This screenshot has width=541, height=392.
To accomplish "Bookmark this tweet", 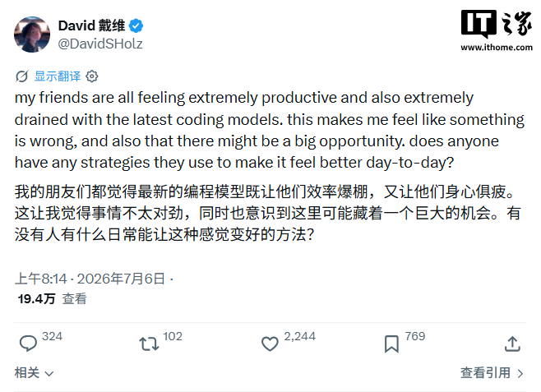I will pyautogui.click(x=391, y=344).
